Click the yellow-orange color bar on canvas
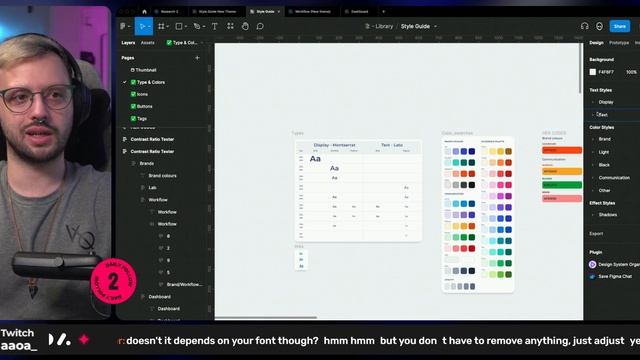The image size is (640, 360). coord(562,171)
